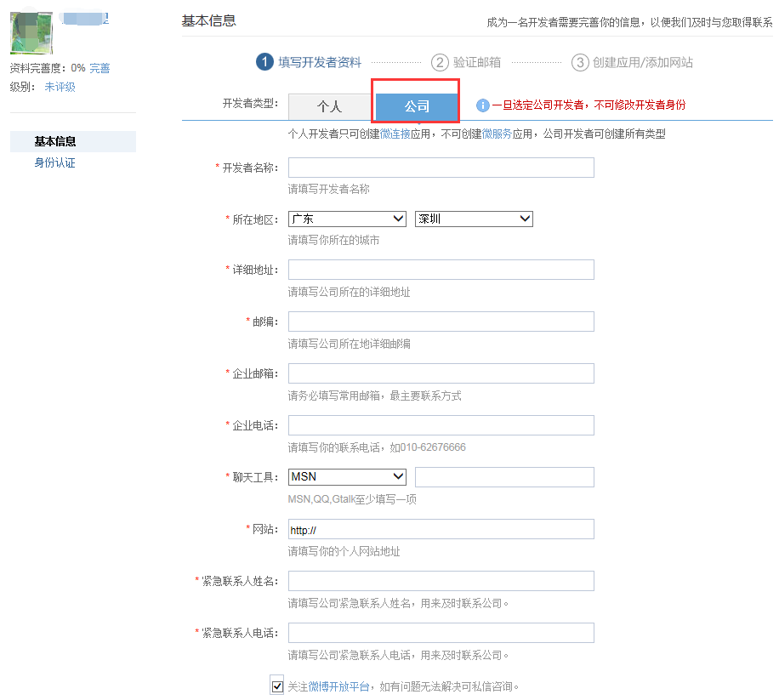Click the 微连接 link in description
Viewport: 779px width, 700px height.
pyautogui.click(x=395, y=134)
